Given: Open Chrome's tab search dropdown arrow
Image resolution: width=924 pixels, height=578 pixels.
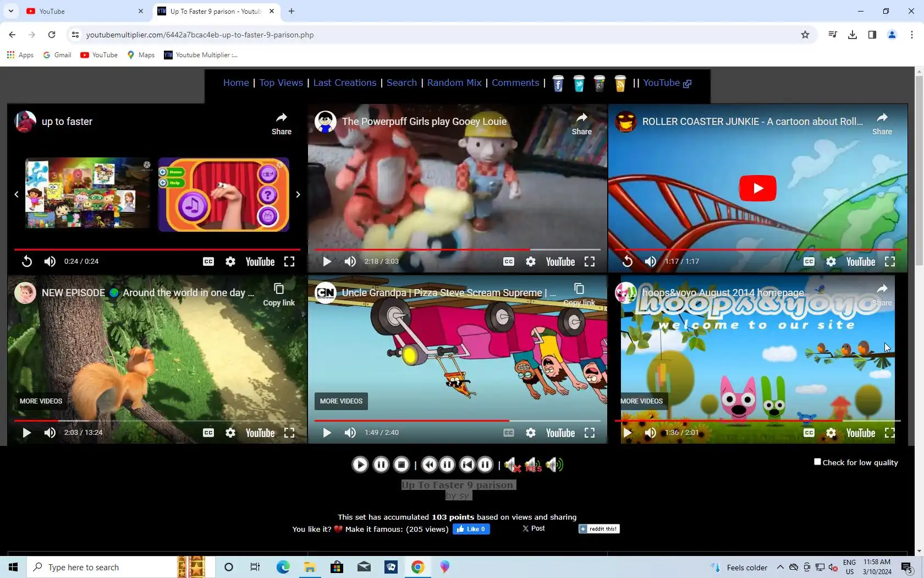Looking at the screenshot, I should click(x=11, y=11).
